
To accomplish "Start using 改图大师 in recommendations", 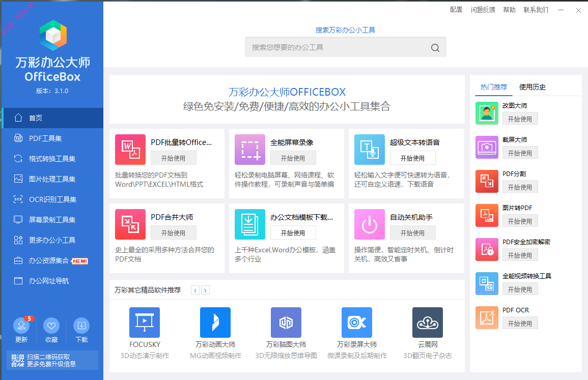I will pos(520,119).
